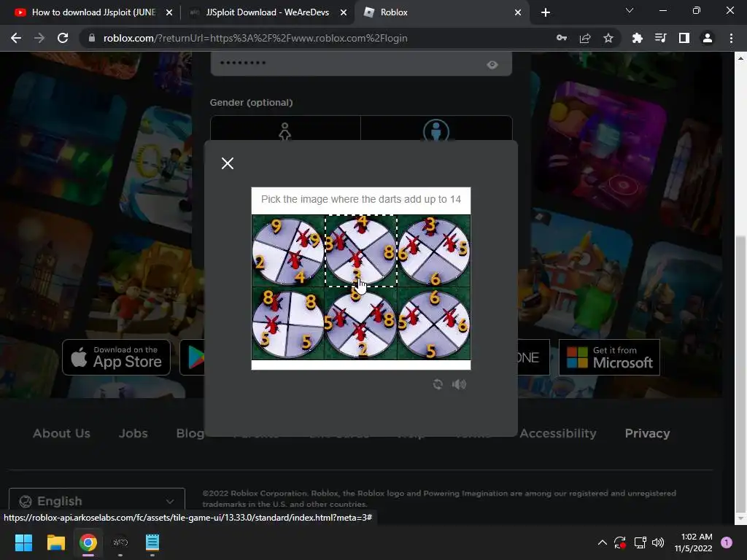The image size is (747, 560).
Task: Open the Google Play store badge
Action: click(x=193, y=357)
